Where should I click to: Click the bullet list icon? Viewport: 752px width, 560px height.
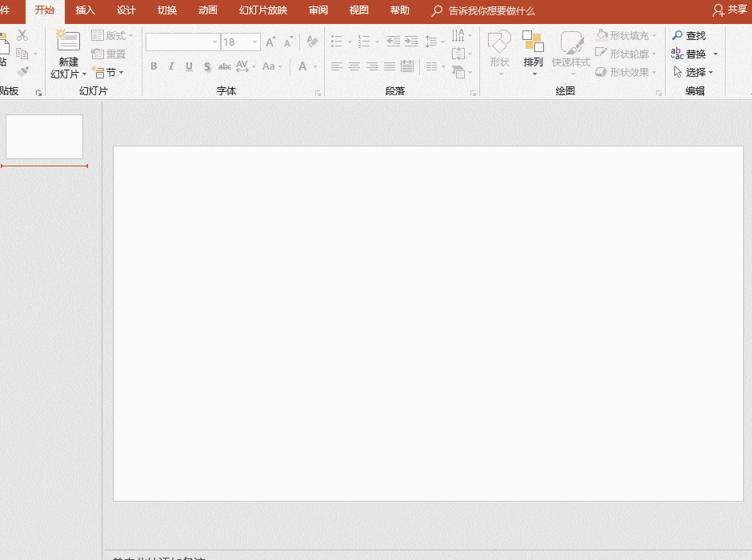coord(337,42)
